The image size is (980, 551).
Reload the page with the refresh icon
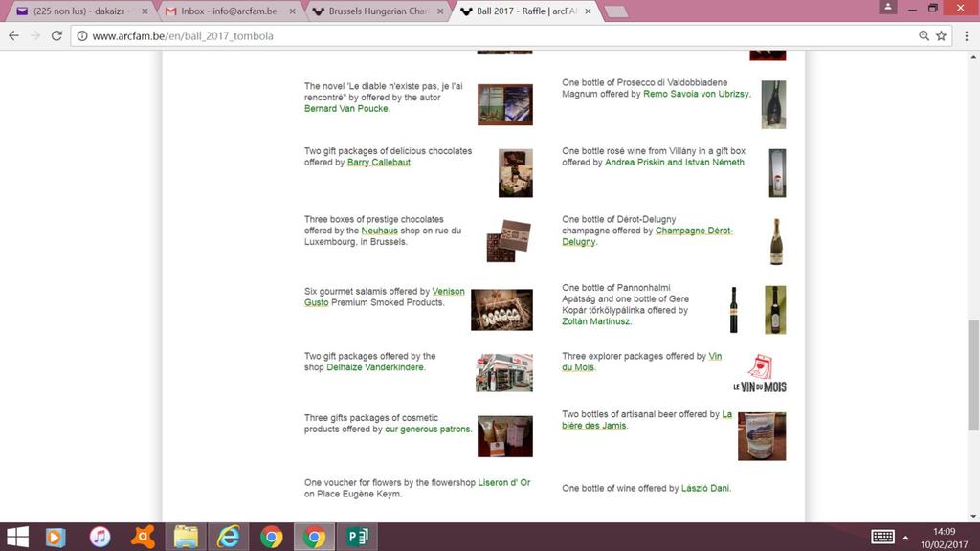click(56, 35)
